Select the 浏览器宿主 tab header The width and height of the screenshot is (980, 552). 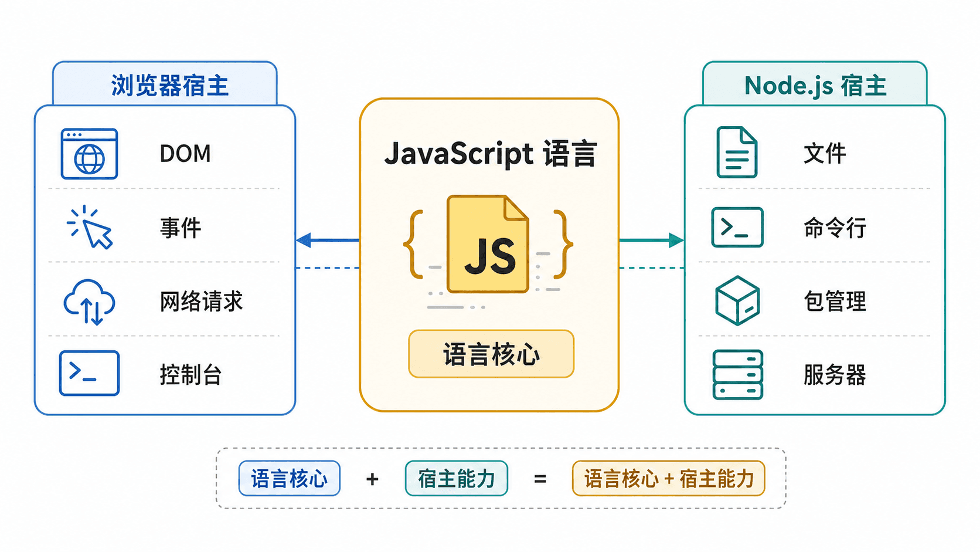165,84
